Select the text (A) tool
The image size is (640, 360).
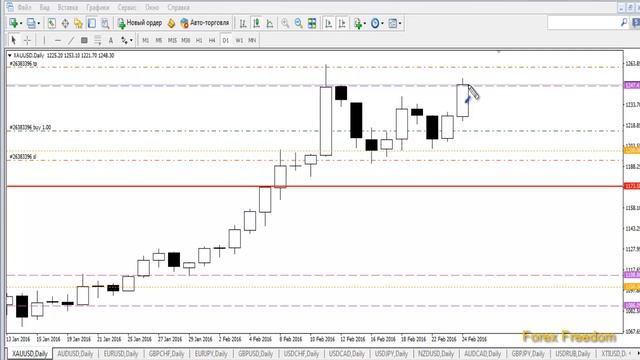(111, 40)
